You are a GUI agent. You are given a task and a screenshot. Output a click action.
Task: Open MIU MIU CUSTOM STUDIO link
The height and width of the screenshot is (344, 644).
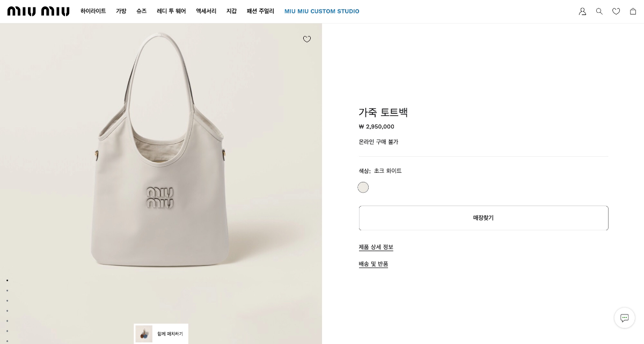pos(322,11)
